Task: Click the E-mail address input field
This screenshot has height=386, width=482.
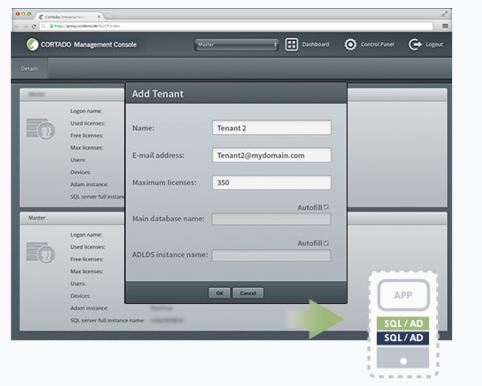Action: tap(272, 155)
